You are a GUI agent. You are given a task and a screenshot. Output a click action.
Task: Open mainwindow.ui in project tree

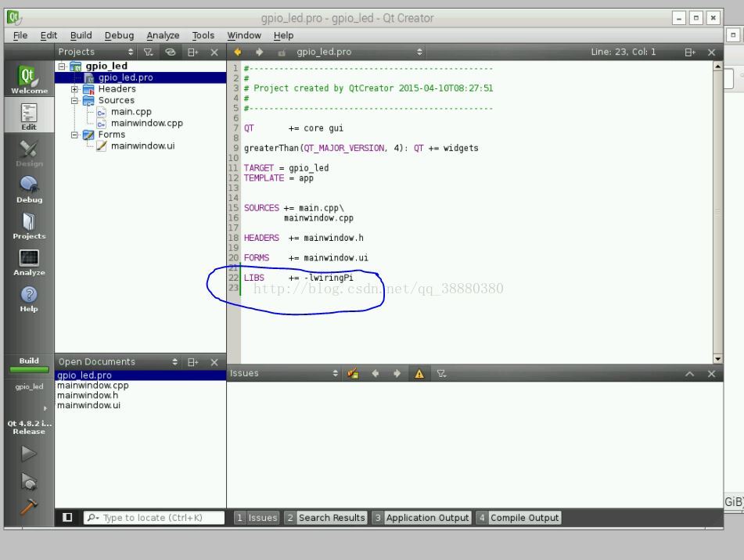click(142, 146)
